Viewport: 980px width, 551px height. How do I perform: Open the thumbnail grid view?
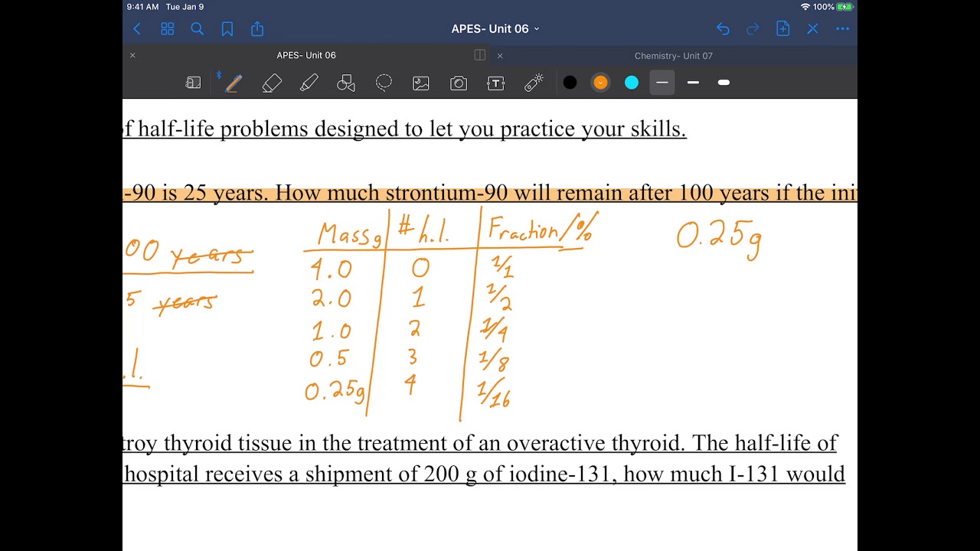tap(167, 29)
